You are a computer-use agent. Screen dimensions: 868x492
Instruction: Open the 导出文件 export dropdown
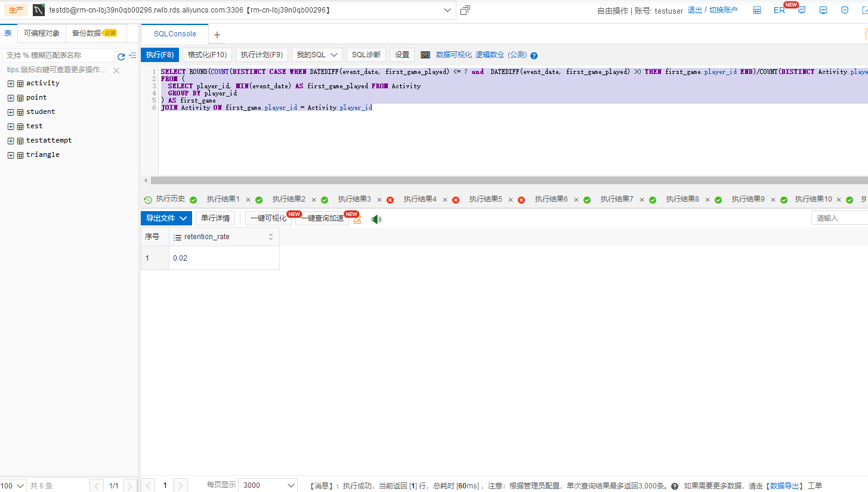(x=166, y=218)
